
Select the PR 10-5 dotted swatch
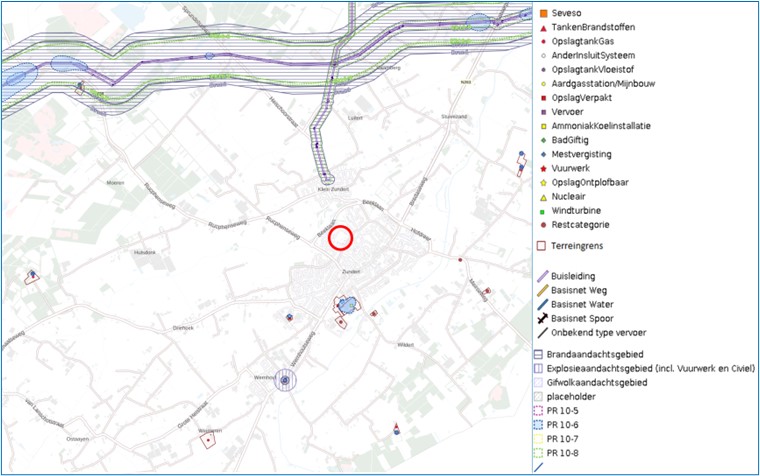(x=538, y=411)
